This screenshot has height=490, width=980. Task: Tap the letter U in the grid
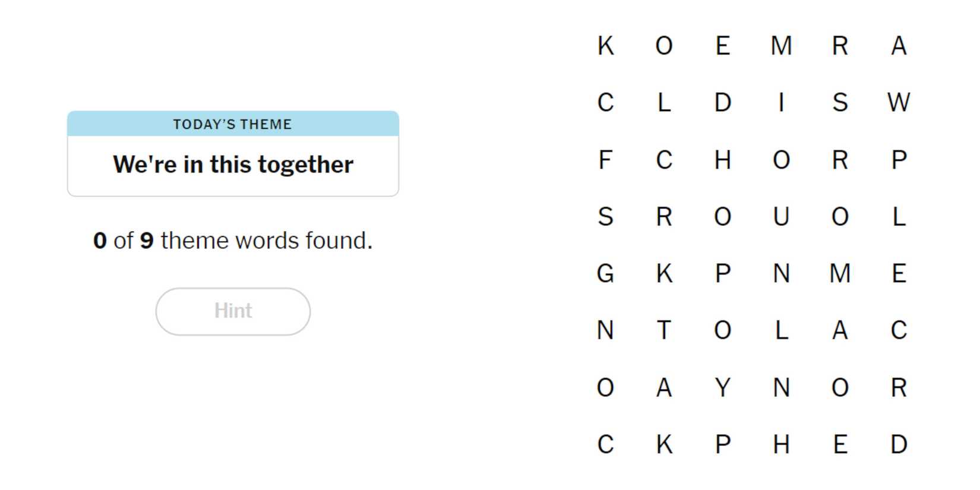point(781,217)
